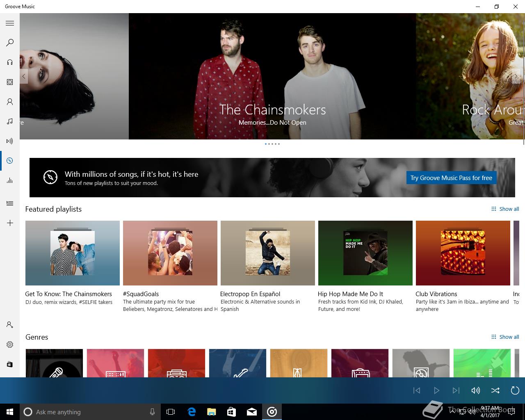Screen dimensions: 525x420
Task: Open the hamburger navigation menu
Action: 10,23
